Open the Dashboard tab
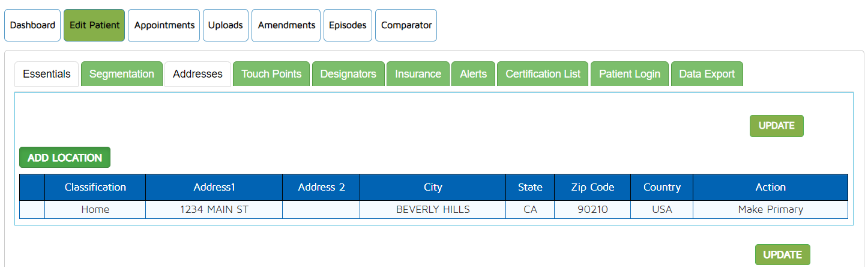The image size is (868, 267). [x=32, y=25]
